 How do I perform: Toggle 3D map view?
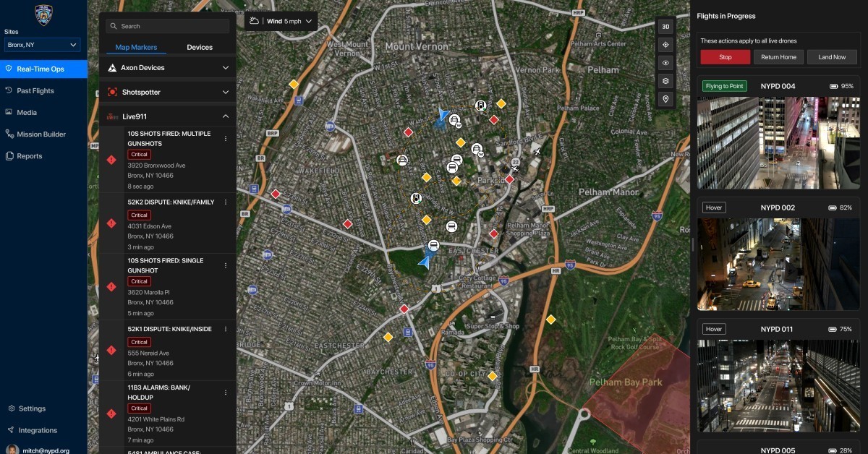point(665,26)
